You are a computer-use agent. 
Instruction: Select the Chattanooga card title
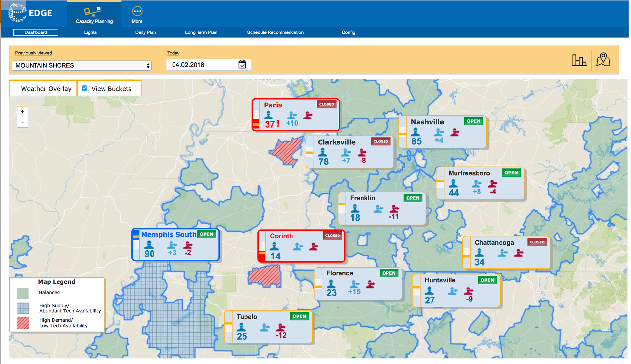click(x=494, y=242)
